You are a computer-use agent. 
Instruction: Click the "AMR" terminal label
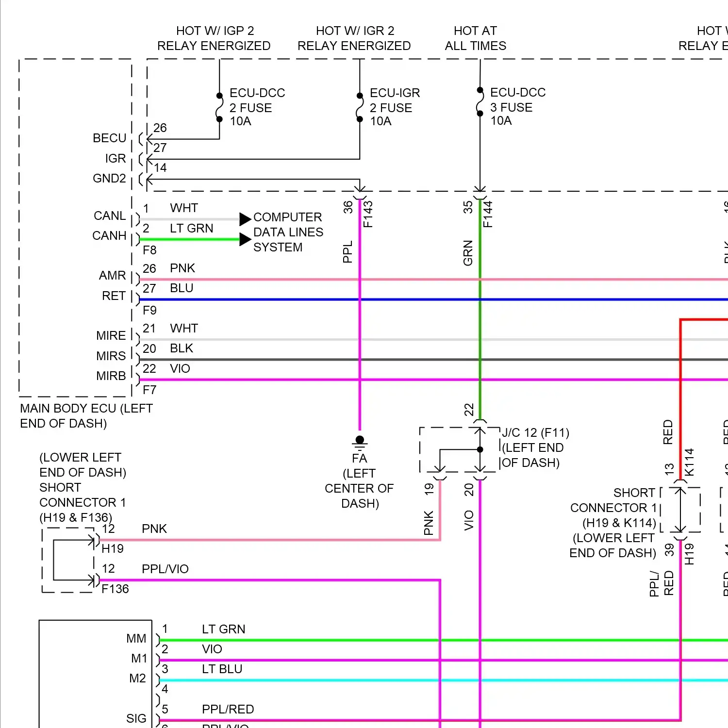tap(113, 276)
